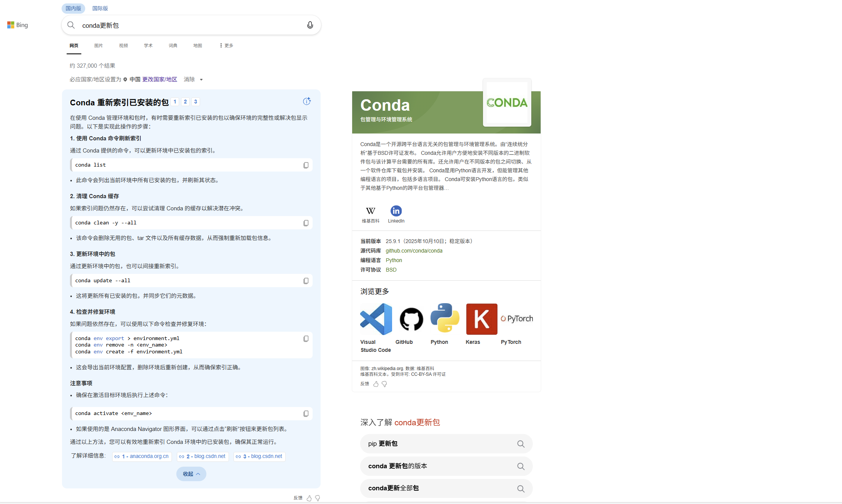Switch to 国际版 search mode
The image size is (842, 504).
coord(100,8)
